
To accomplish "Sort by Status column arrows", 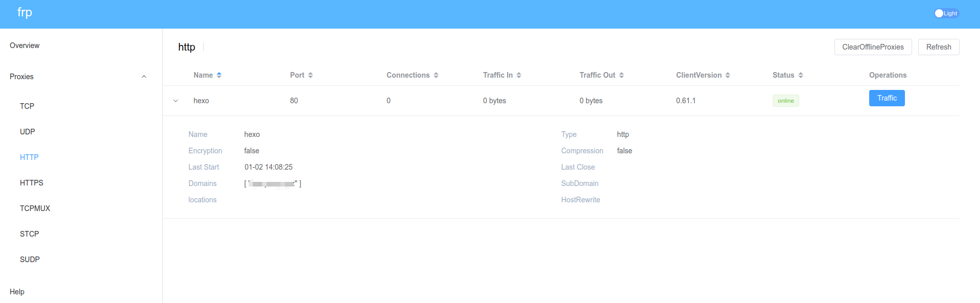I will point(801,75).
